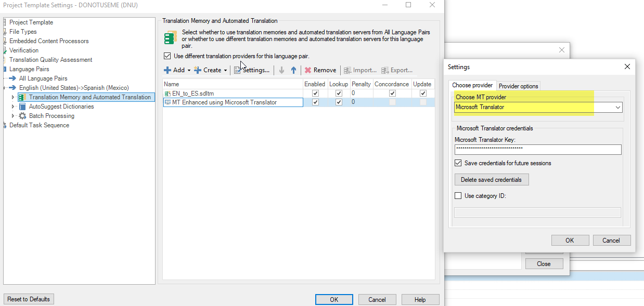Click the Delete saved credentials button
The image size is (644, 306).
click(x=492, y=180)
